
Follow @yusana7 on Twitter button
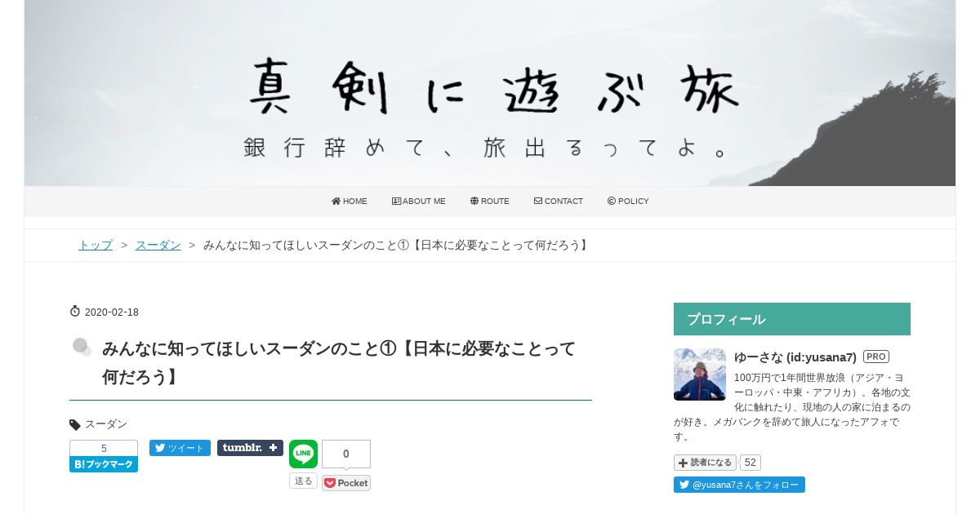pyautogui.click(x=739, y=485)
